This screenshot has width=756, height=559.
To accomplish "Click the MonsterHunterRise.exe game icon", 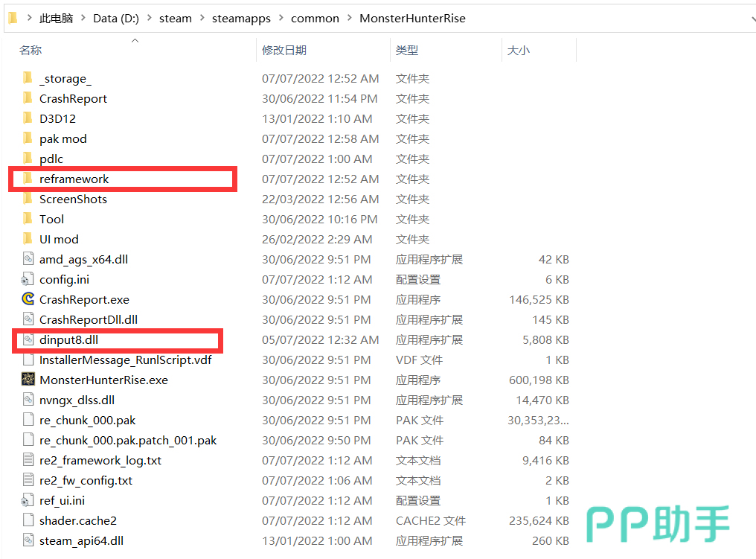I will (x=28, y=380).
